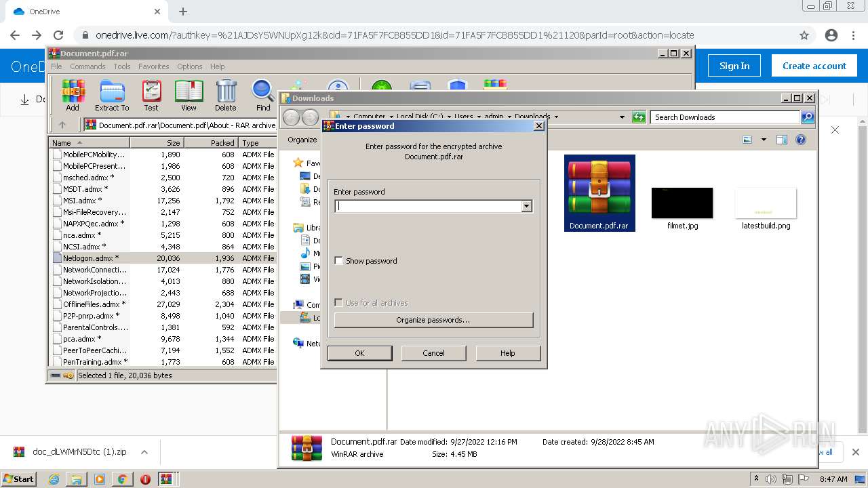Click the refresh icon in Downloads address bar
This screenshot has width=868, height=488.
point(639,117)
